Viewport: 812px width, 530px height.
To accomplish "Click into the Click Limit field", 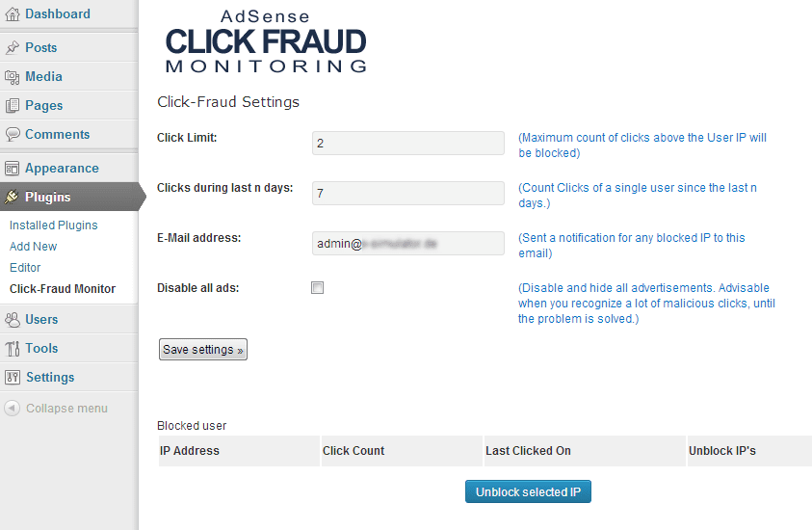I will (408, 143).
